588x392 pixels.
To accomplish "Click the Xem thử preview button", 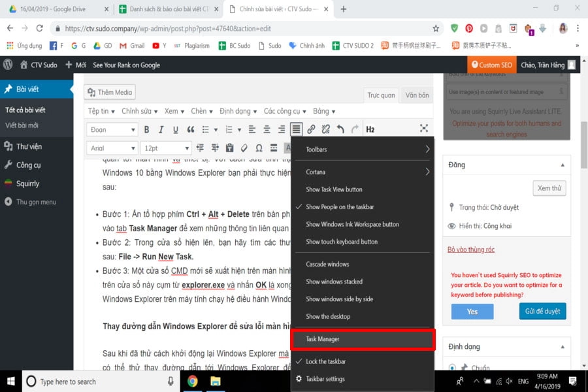I will tap(549, 188).
